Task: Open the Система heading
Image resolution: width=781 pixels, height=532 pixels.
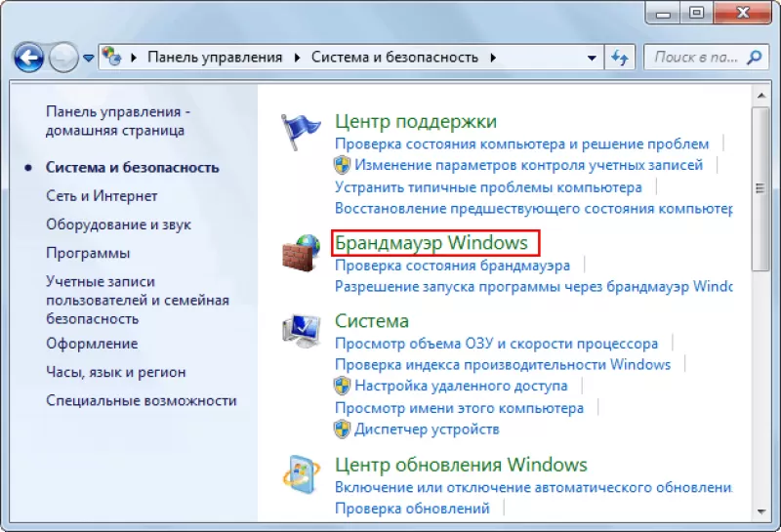Action: tap(372, 321)
